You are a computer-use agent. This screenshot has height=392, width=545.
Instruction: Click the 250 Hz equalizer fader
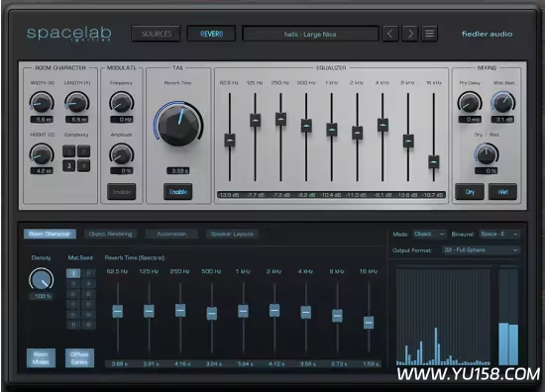click(280, 119)
